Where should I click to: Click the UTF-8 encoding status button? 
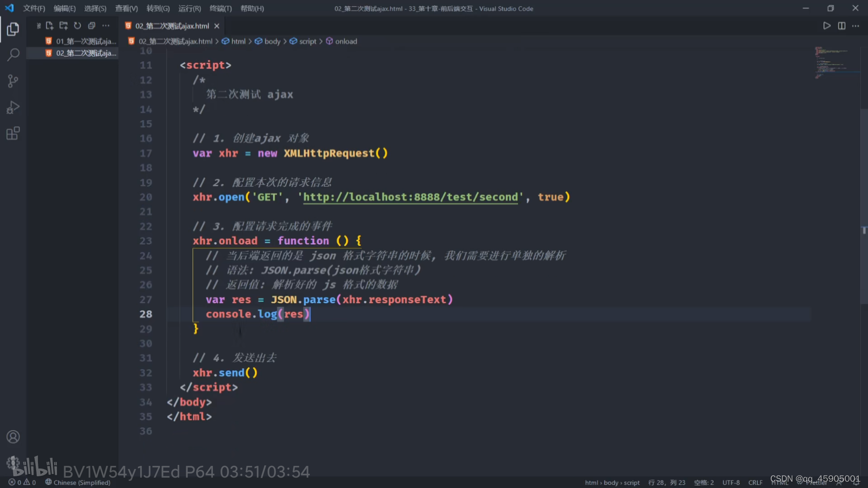click(731, 483)
